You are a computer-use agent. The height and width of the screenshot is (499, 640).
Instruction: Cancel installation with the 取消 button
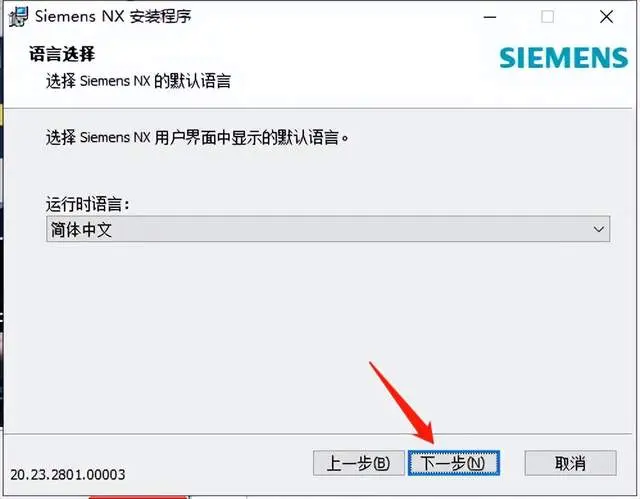(x=570, y=463)
